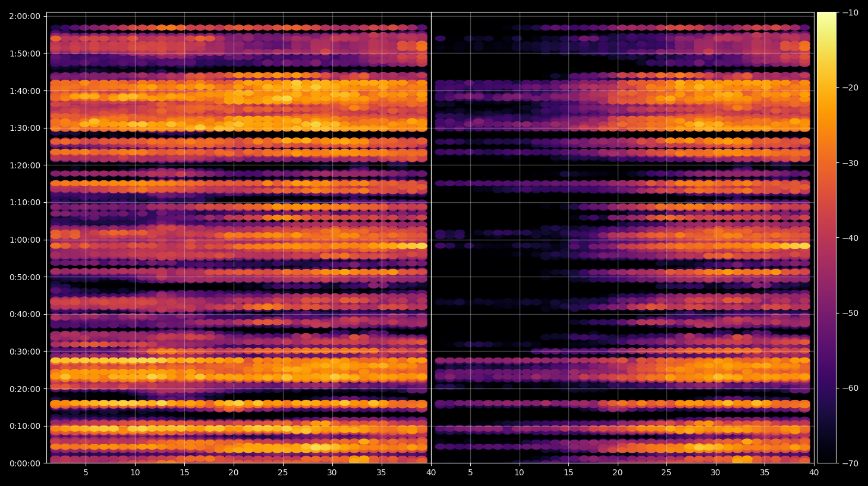This screenshot has width=868, height=486.
Task: Click x-axis label 25 of the left panel
Action: (x=282, y=473)
